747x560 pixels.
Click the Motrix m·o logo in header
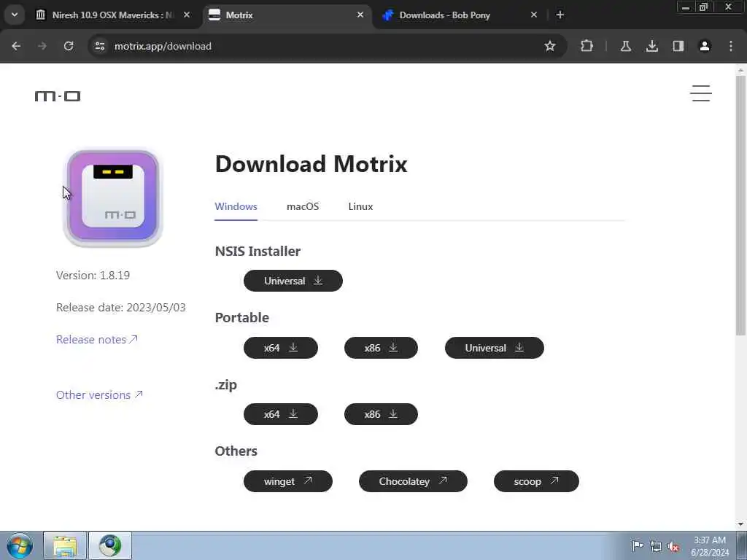pyautogui.click(x=58, y=96)
